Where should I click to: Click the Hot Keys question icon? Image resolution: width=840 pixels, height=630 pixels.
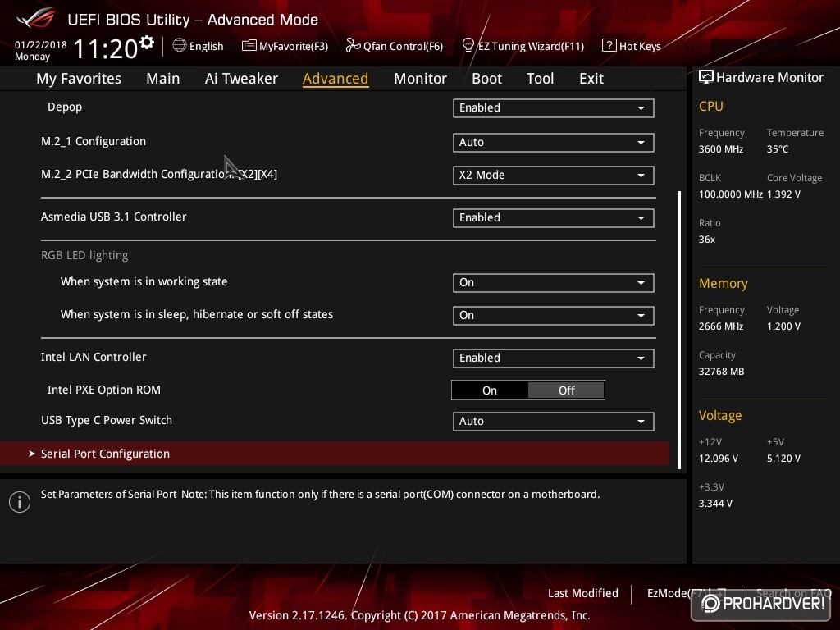[609, 46]
